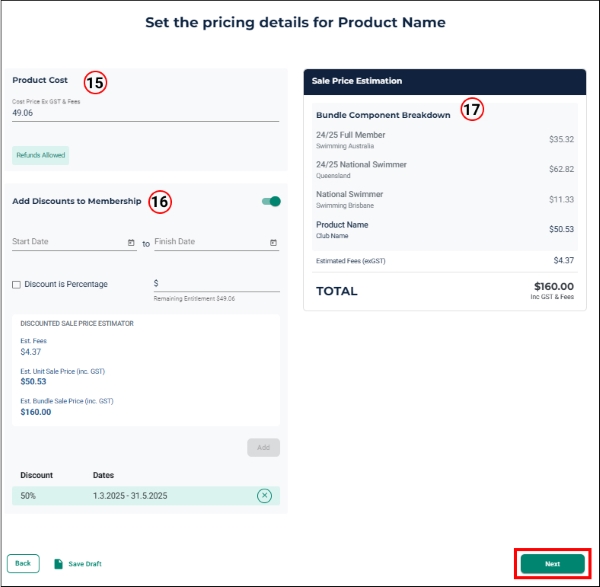The height and width of the screenshot is (587, 600).
Task: Toggle the Add Discounts to Membership switch
Action: pyautogui.click(x=271, y=201)
